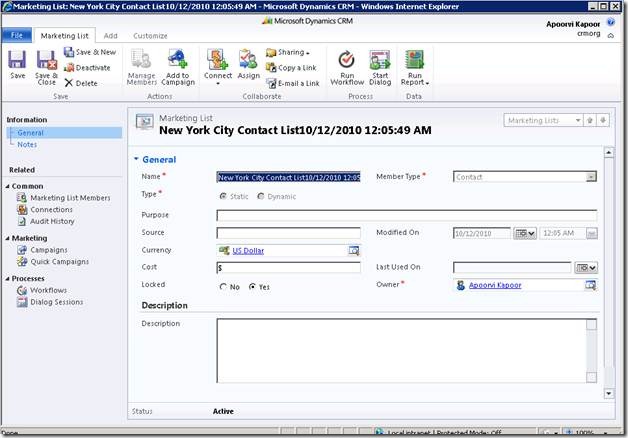Expand the Sharing dropdown in ribbon
Image resolution: width=628 pixels, height=438 pixels.
pyautogui.click(x=288, y=52)
